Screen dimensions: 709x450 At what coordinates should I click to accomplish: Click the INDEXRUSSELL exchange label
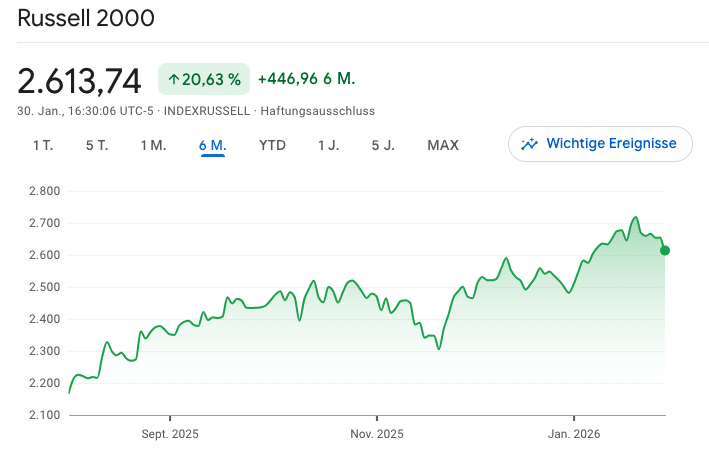(x=207, y=111)
